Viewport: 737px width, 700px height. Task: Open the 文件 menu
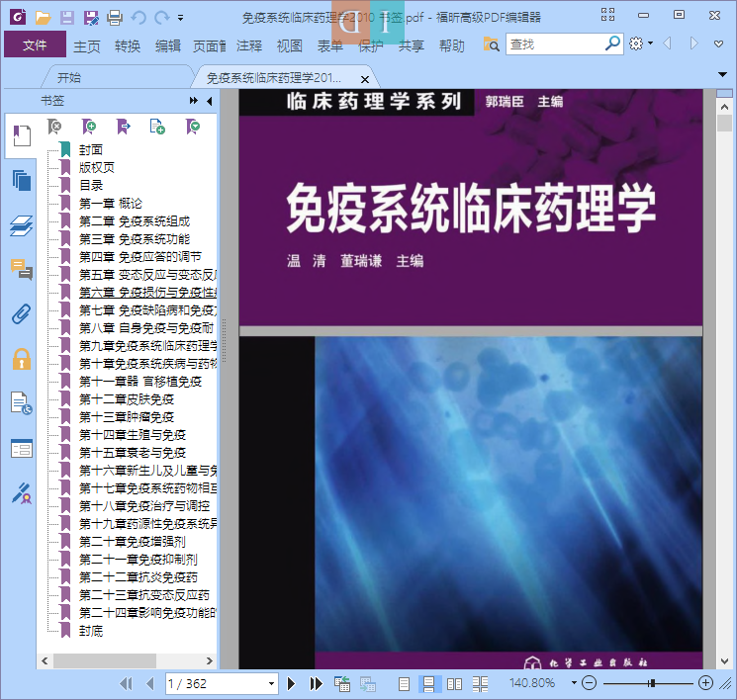coord(35,44)
